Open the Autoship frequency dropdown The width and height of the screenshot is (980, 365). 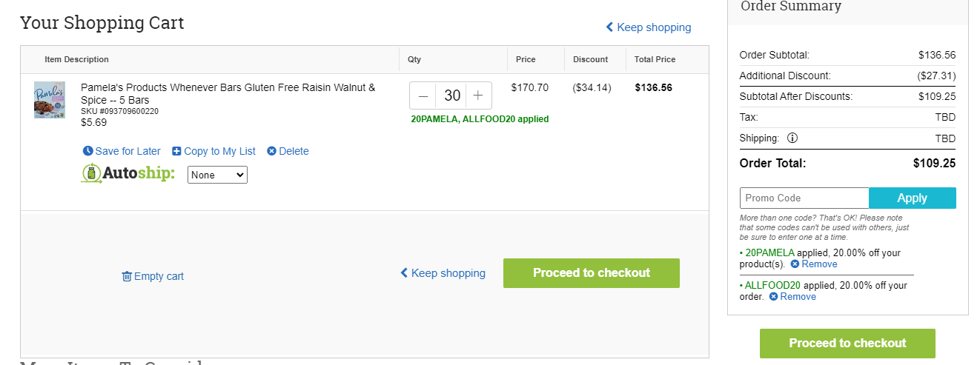(x=217, y=175)
